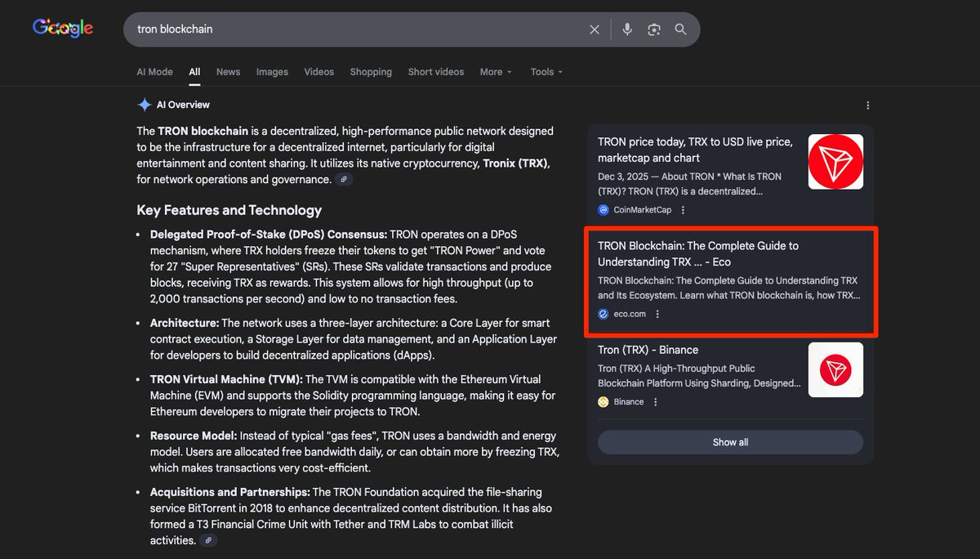Viewport: 980px width, 559px height.
Task: Click 'TRON Virtual Machine (TVM):' bullet label
Action: [226, 379]
